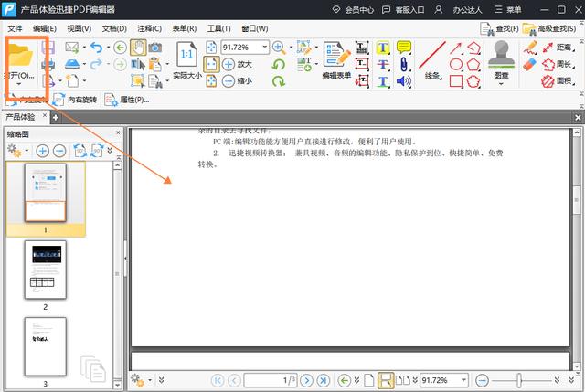Click the Print icon in toolbar
Image resolution: width=585 pixels, height=392 pixels.
pos(48,64)
